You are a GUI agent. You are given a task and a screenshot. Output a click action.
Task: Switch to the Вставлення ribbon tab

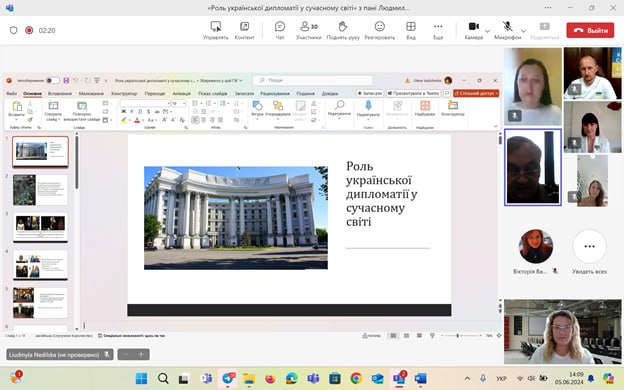tap(60, 94)
